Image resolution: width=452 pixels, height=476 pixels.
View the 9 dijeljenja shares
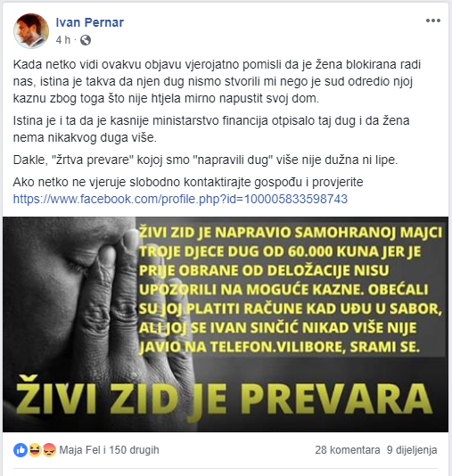tap(412, 450)
